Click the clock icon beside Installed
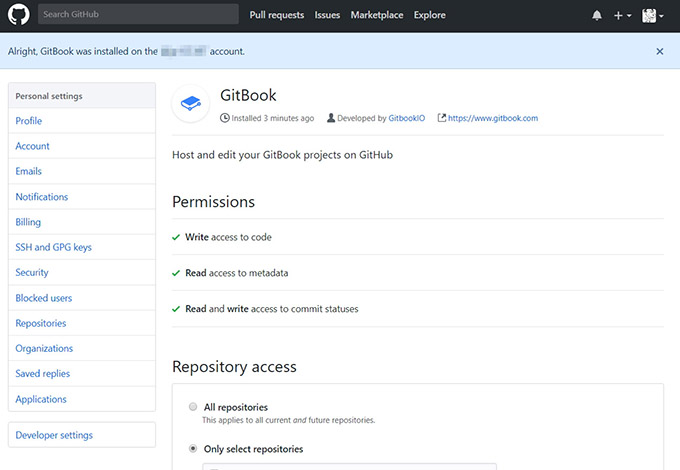The image size is (680, 470). 224,118
